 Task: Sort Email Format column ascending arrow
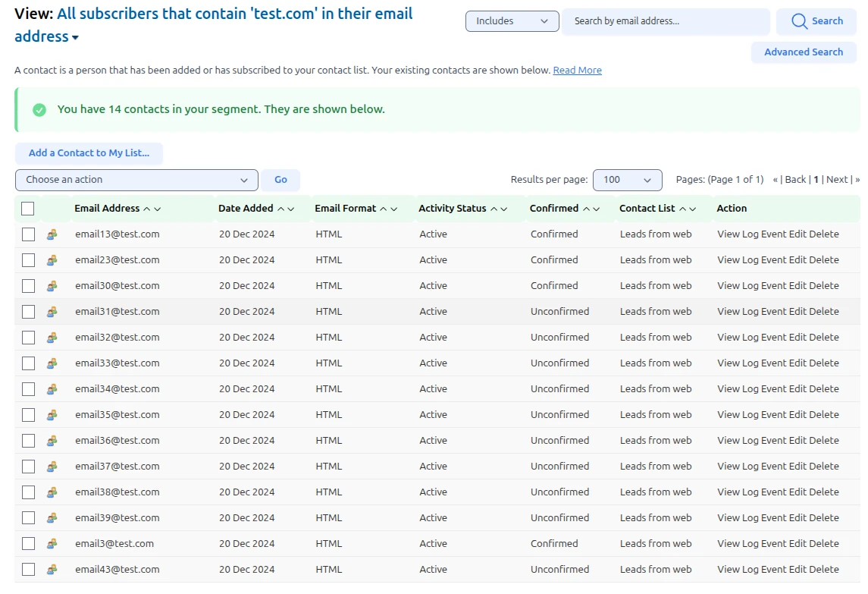coord(383,209)
